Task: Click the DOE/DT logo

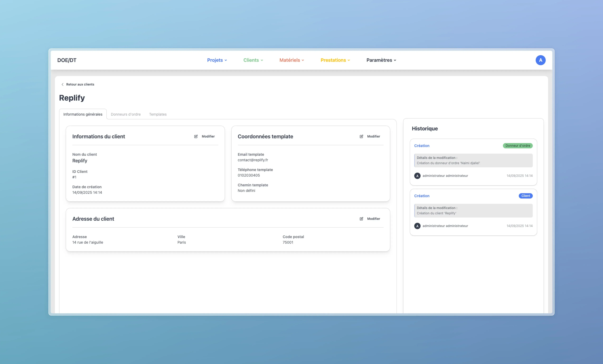Action: point(67,60)
